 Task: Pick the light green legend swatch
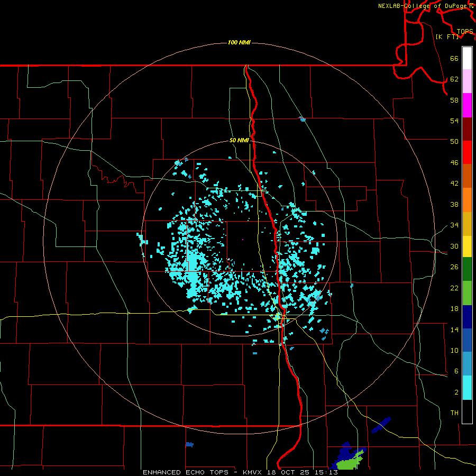[467, 293]
